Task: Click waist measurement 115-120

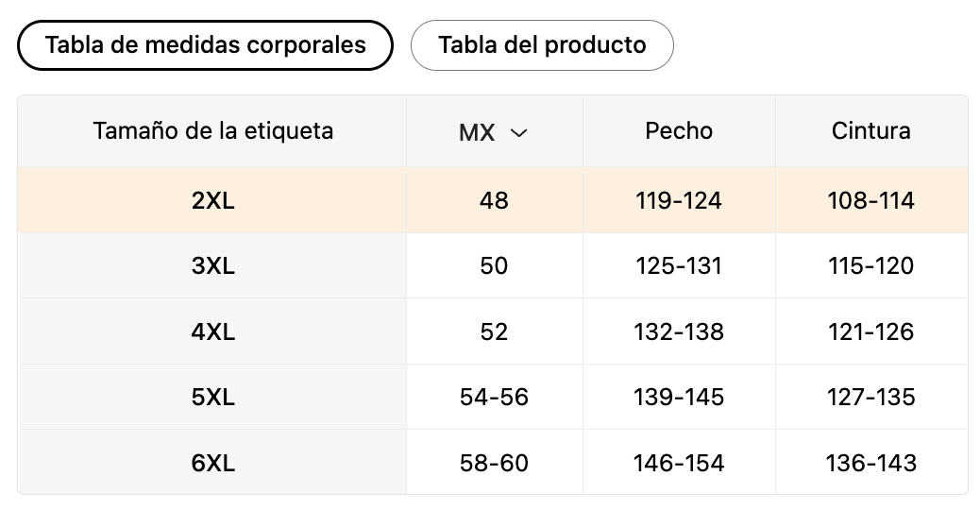Action: pyautogui.click(x=870, y=265)
